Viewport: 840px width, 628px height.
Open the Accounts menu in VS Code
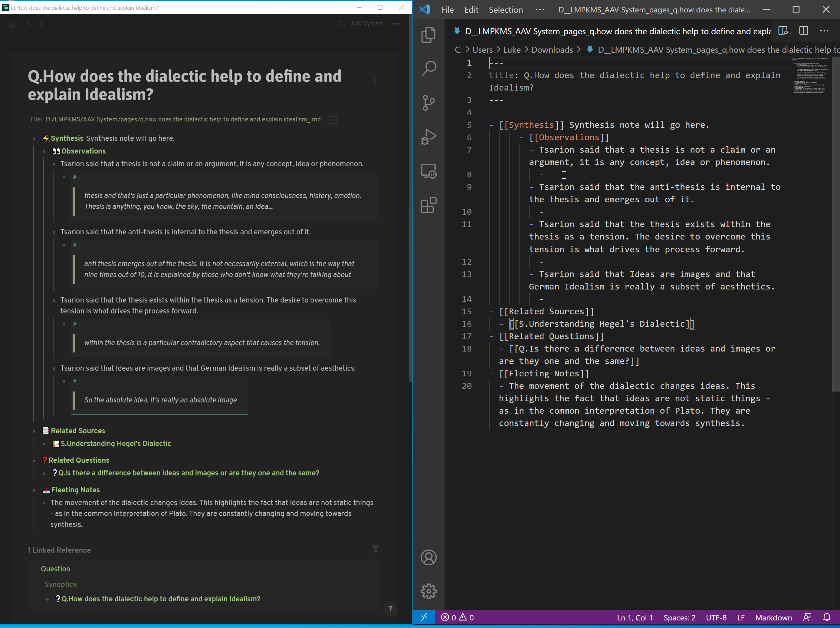tap(428, 557)
